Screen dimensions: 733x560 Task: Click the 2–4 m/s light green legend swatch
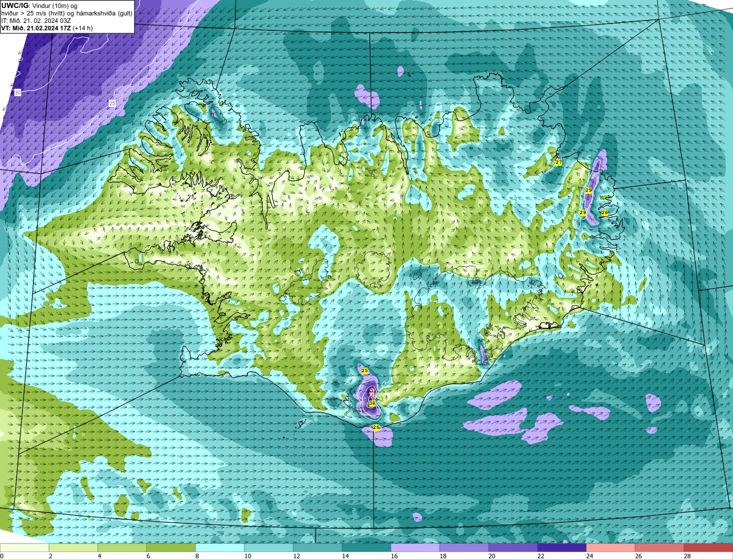click(x=73, y=547)
